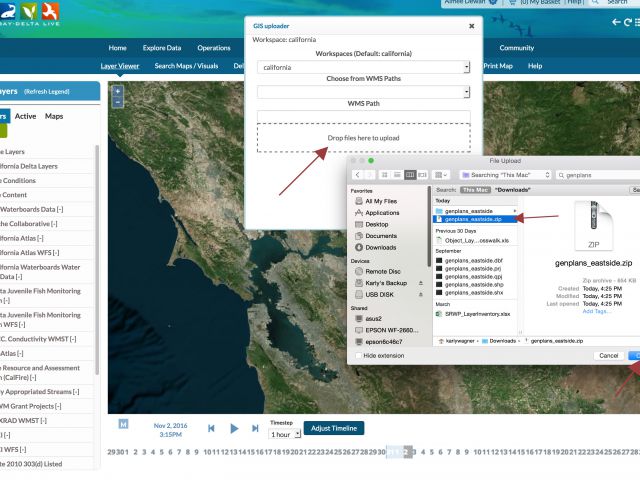Switch File Upload to column view
Viewport: 640px width, 480px height.
(x=410, y=175)
